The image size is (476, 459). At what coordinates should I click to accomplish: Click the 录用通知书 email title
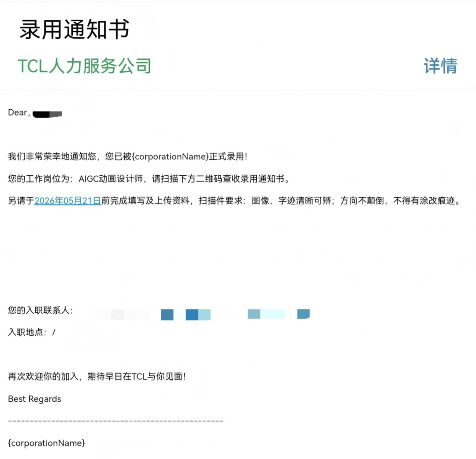[74, 29]
